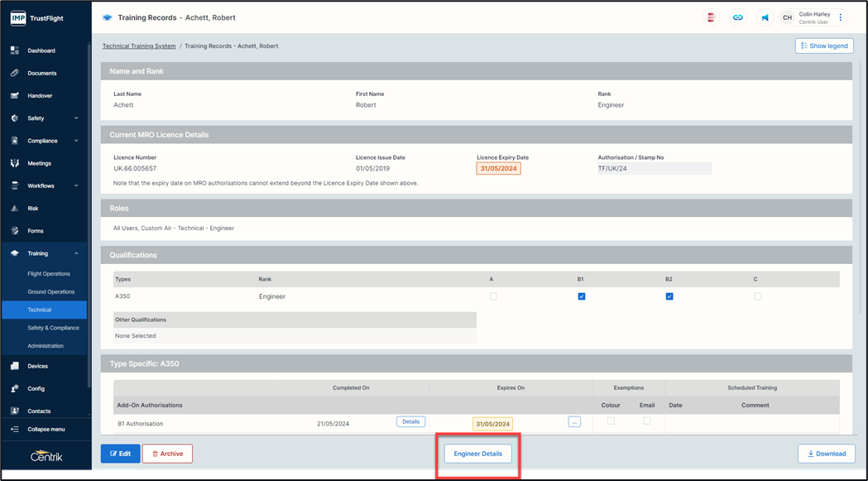Open Administration under Training
868x481 pixels.
coord(46,346)
